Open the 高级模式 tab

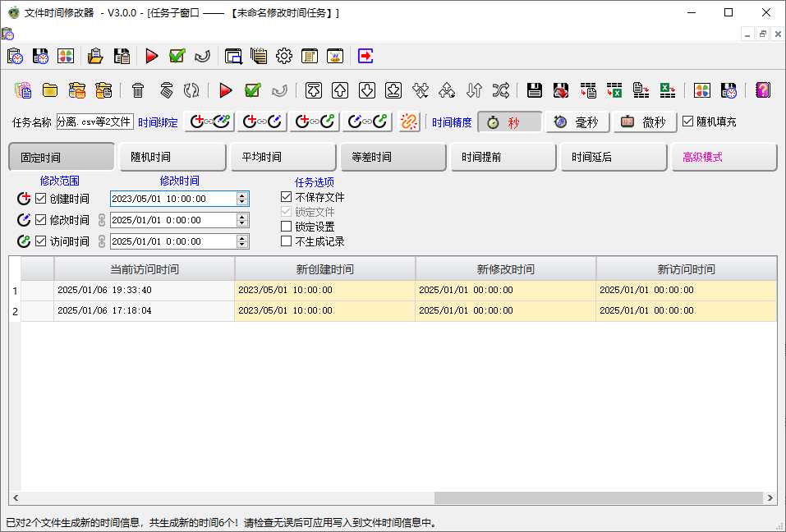click(x=724, y=157)
